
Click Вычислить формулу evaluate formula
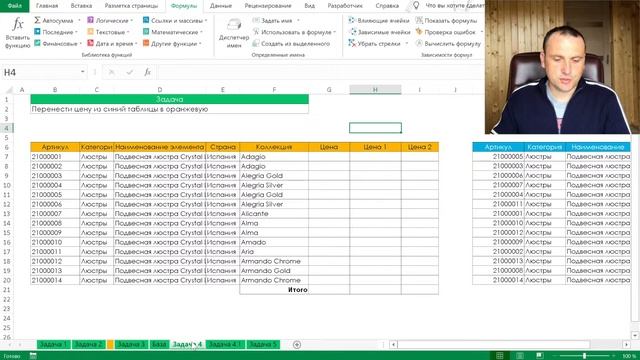click(448, 43)
